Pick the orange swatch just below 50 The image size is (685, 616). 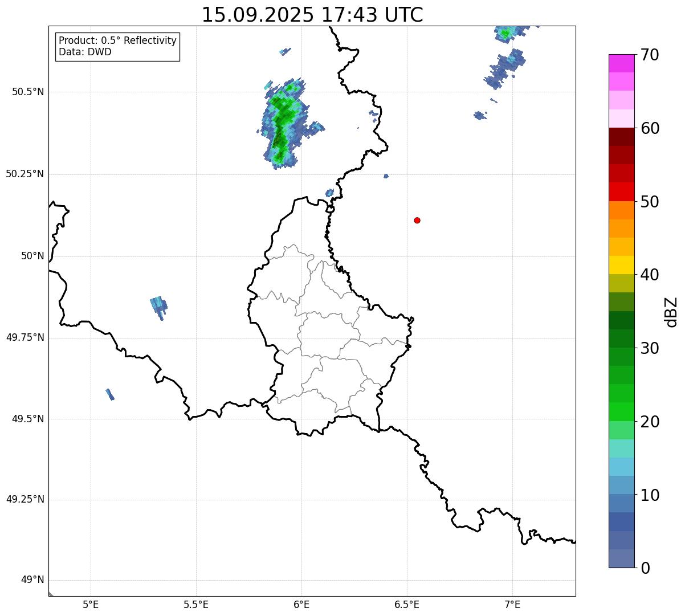point(621,210)
